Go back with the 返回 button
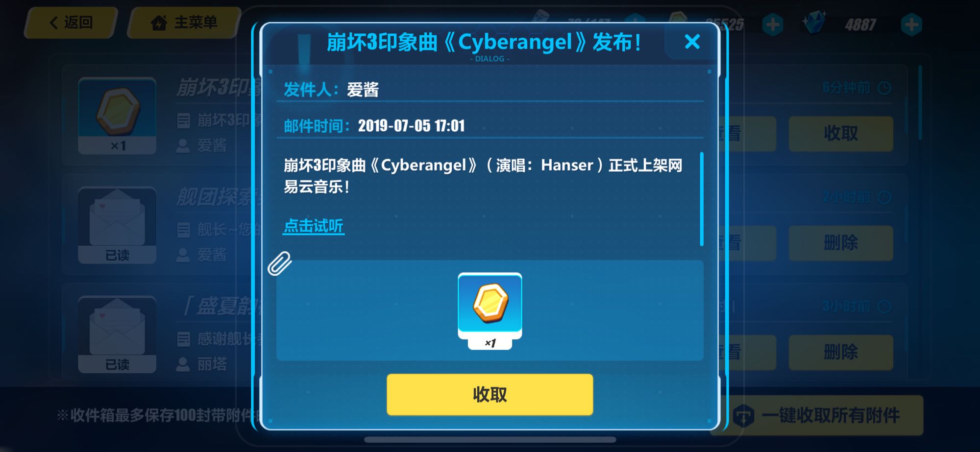980x452 pixels. click(72, 23)
